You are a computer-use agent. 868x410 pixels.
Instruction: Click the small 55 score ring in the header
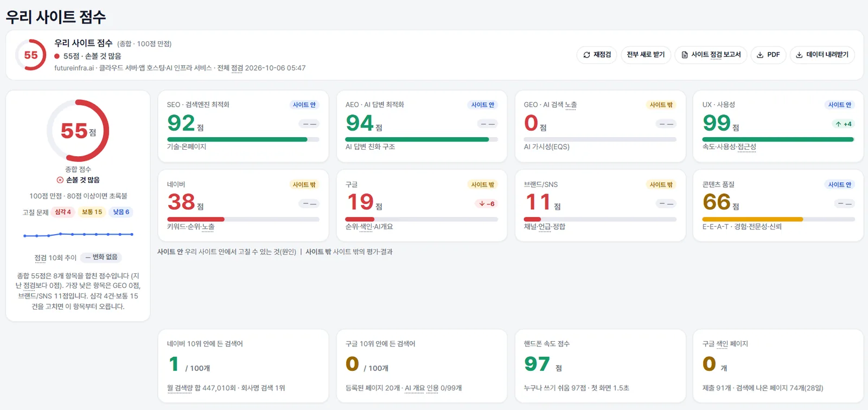[31, 55]
